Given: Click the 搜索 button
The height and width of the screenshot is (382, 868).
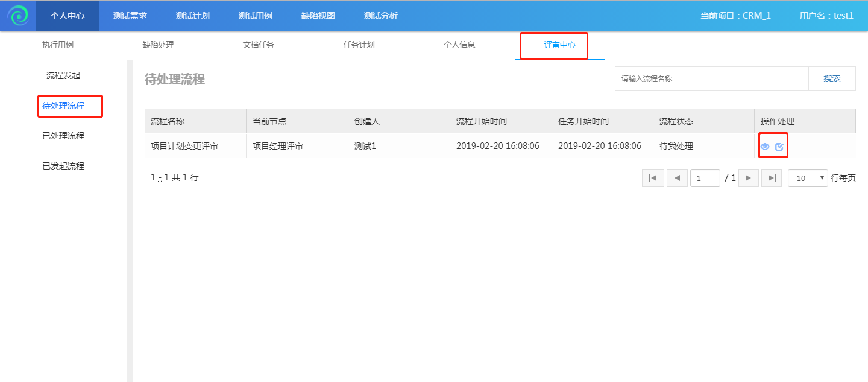Looking at the screenshot, I should click(832, 78).
